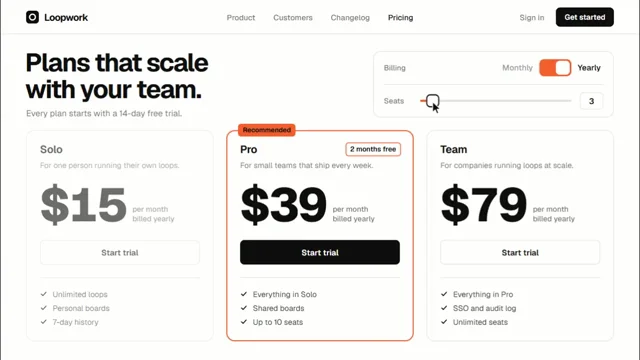The image size is (640, 360).
Task: Toggle the Billing Monthly/Yearly switch
Action: [555, 68]
